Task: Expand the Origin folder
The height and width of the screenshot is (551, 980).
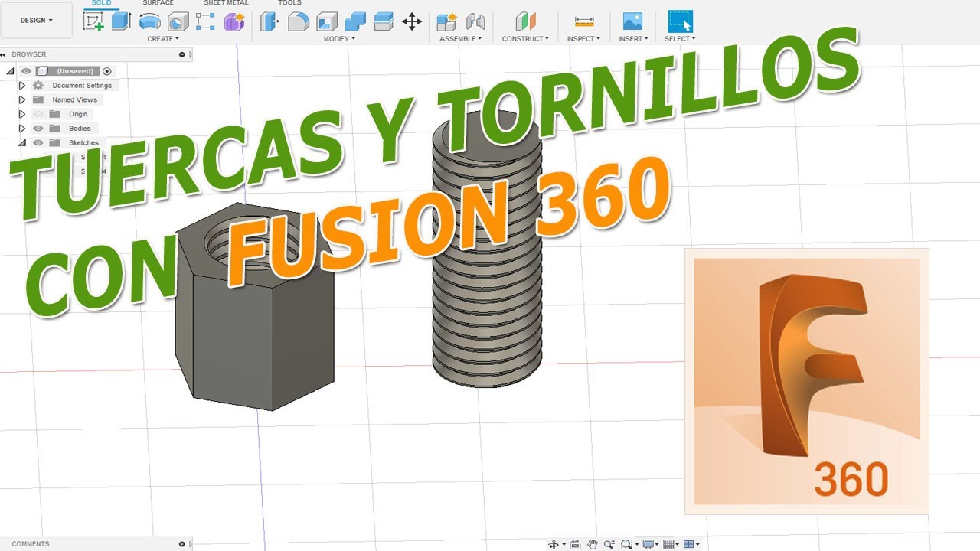Action: [22, 114]
